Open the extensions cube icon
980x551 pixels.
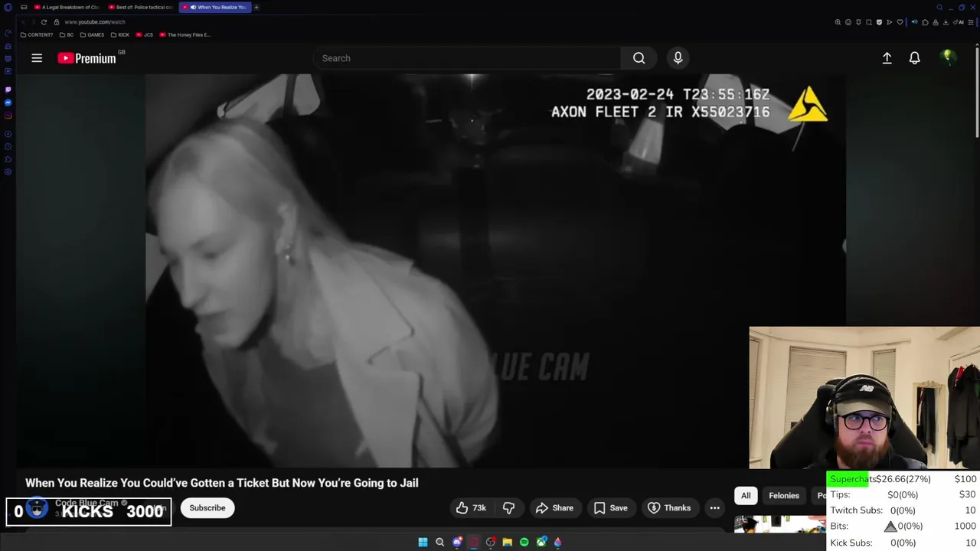coord(925,22)
